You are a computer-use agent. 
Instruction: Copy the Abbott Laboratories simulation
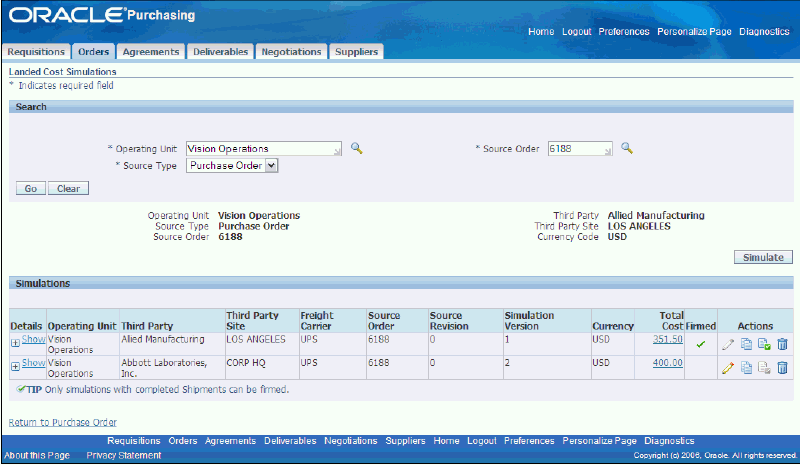pyautogui.click(x=746, y=368)
